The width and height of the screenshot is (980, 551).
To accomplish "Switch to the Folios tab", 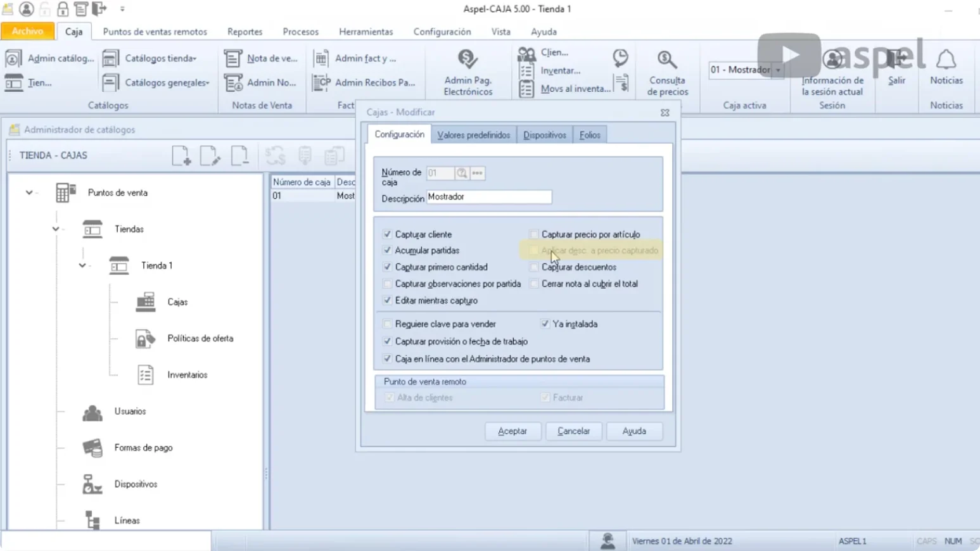I will [x=590, y=135].
